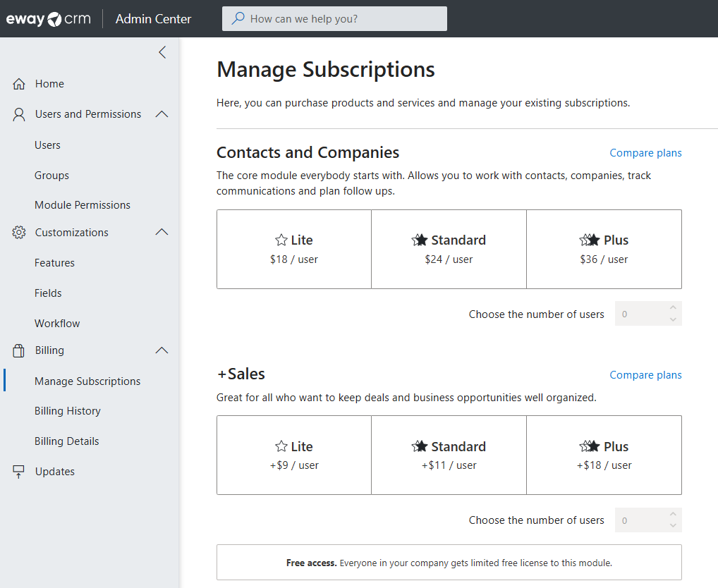Screen dimensions: 718x588
Task: Click the Customizations gear icon
Action: pyautogui.click(x=19, y=233)
